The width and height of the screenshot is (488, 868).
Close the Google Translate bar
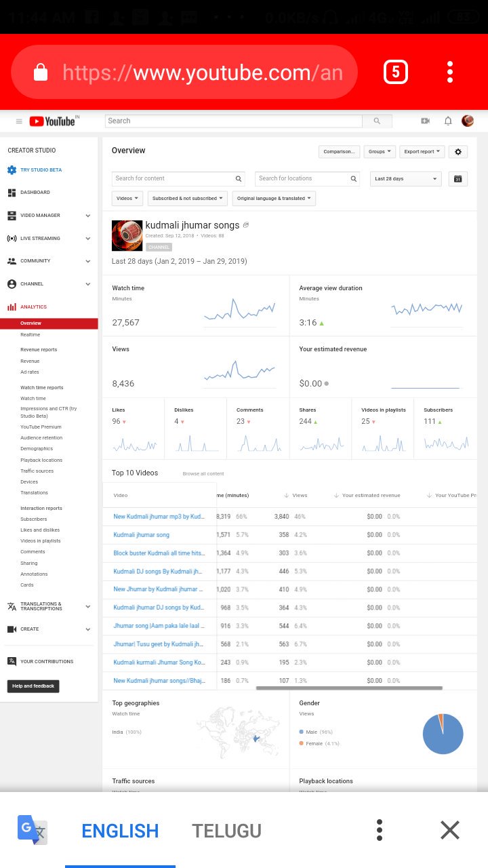pos(450,830)
